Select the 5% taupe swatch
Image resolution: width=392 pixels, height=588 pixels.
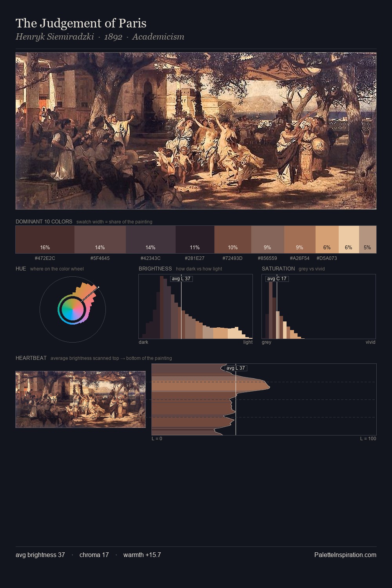(x=368, y=240)
